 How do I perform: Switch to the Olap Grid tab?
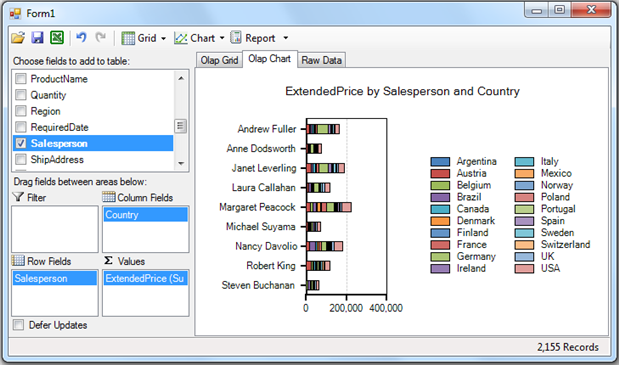[x=219, y=60]
